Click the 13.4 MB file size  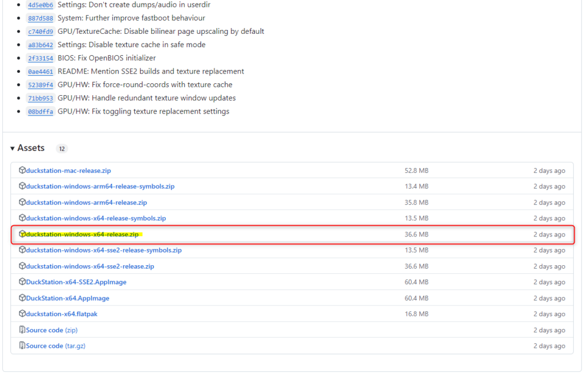point(416,186)
